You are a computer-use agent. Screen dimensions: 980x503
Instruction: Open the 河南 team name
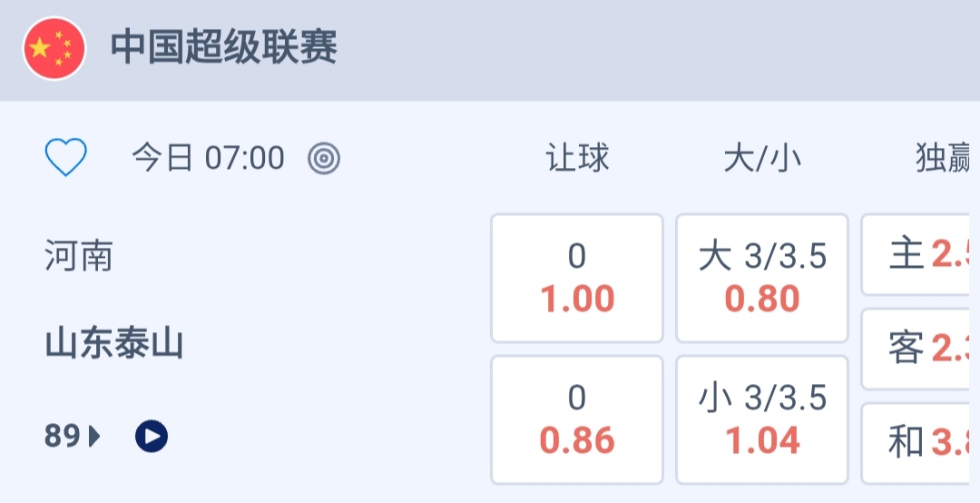point(79,257)
